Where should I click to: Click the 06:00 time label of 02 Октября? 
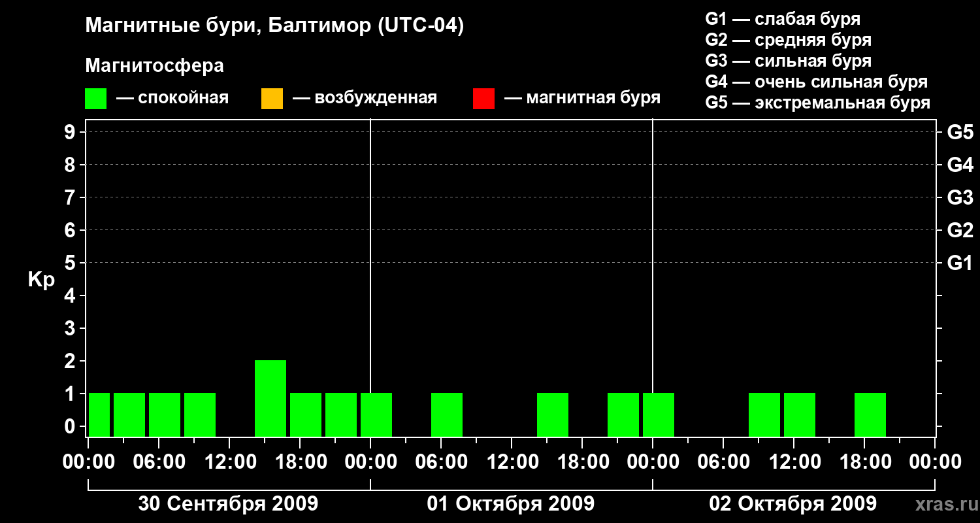723,462
